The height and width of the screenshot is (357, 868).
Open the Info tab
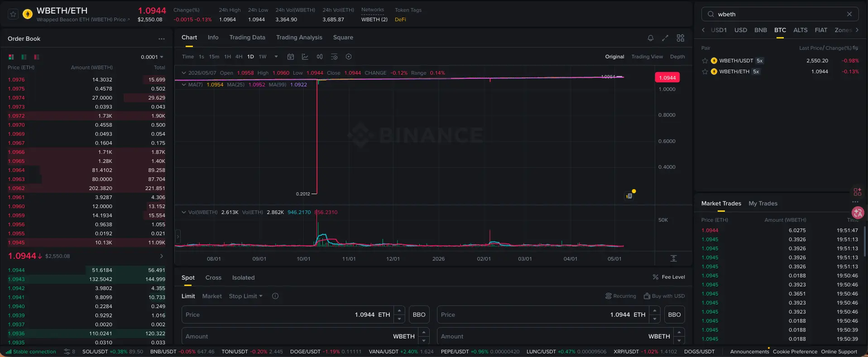[x=213, y=38]
